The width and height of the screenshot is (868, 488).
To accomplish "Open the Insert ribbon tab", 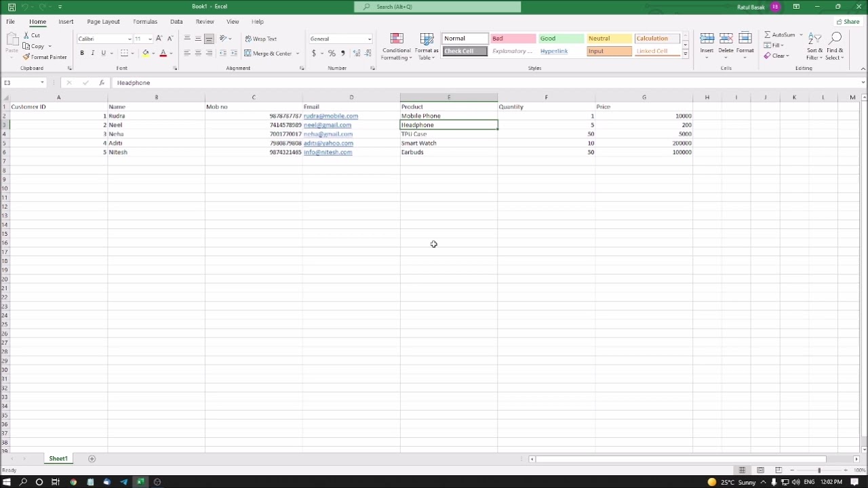I will coord(66,22).
